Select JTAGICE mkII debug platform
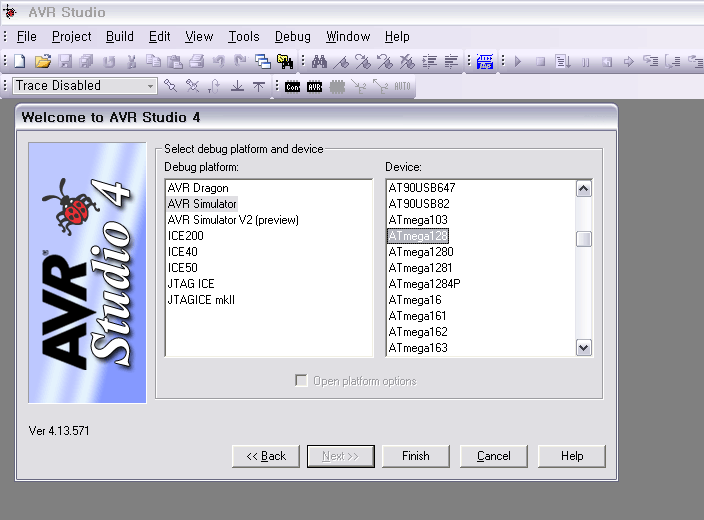Image resolution: width=704 pixels, height=520 pixels. pyautogui.click(x=201, y=300)
